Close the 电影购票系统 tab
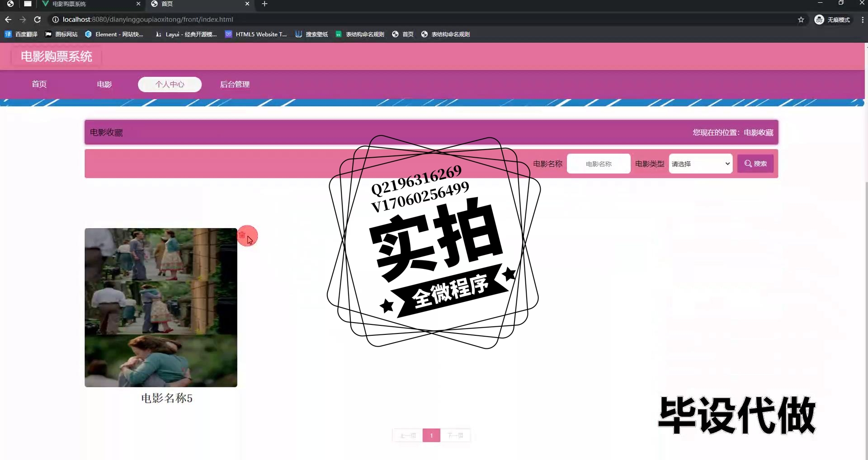The image size is (868, 460). (x=138, y=4)
